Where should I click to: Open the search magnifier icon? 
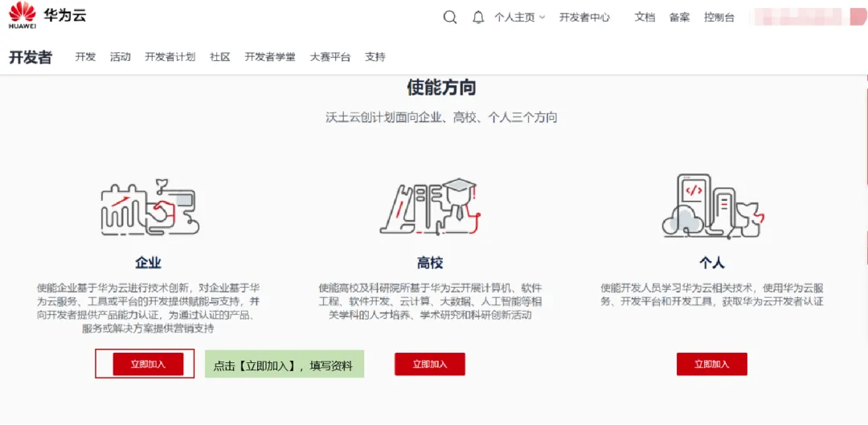coord(450,17)
